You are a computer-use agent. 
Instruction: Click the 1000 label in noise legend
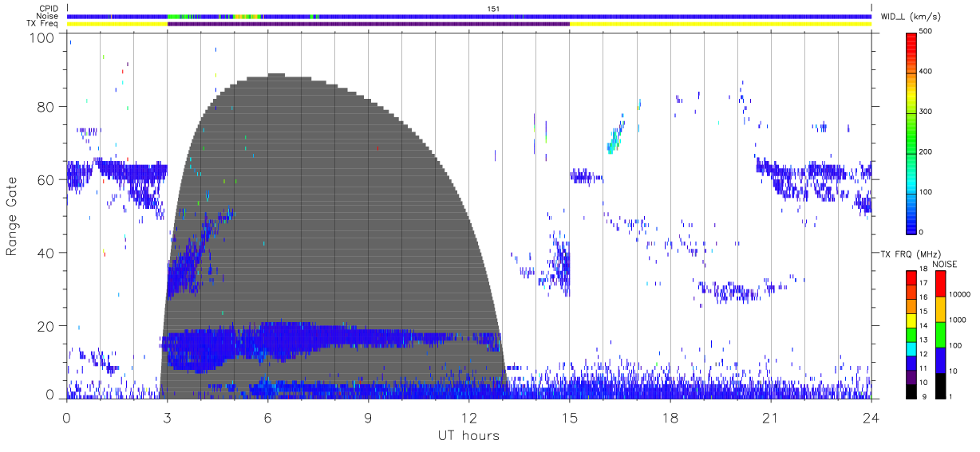pyautogui.click(x=959, y=320)
